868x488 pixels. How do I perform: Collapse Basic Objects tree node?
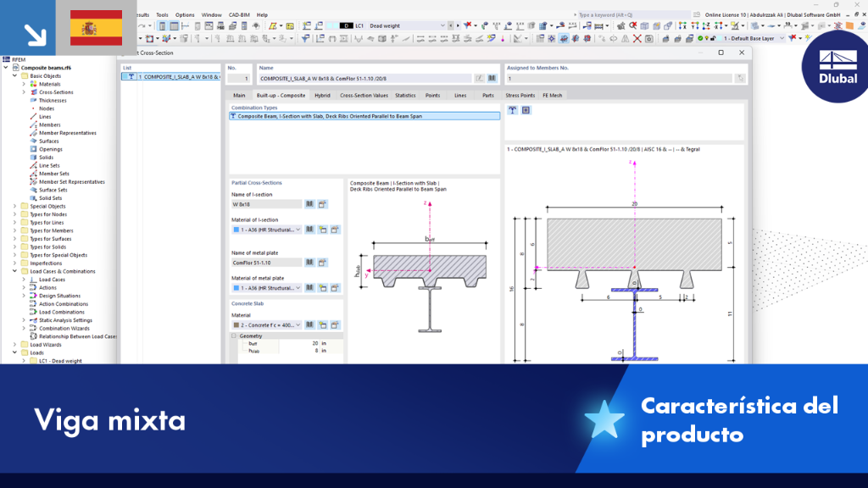coord(15,75)
